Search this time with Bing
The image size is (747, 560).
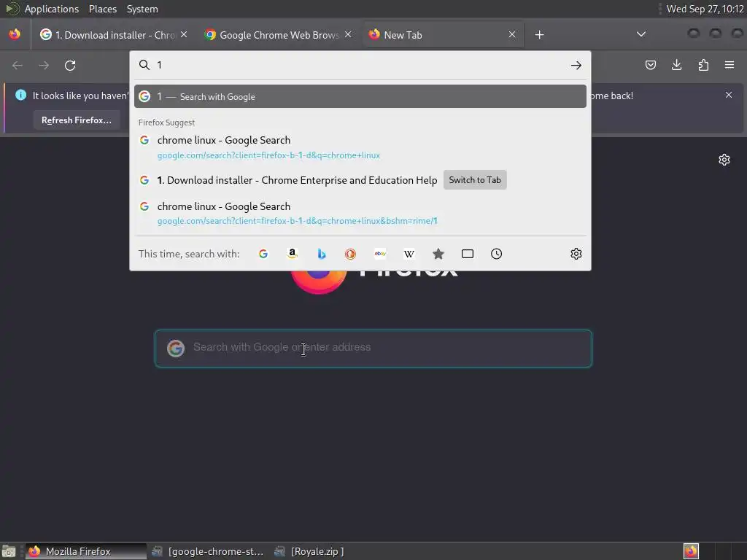tap(322, 254)
